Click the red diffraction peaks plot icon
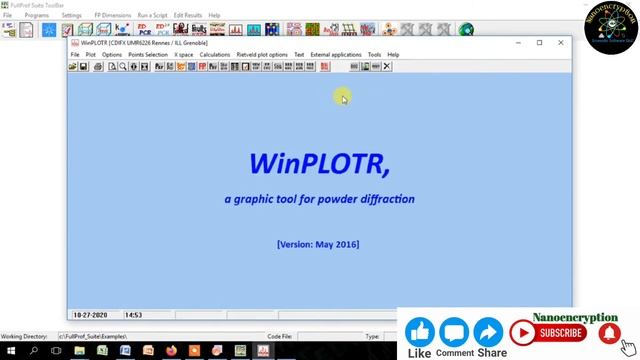 pos(236,29)
